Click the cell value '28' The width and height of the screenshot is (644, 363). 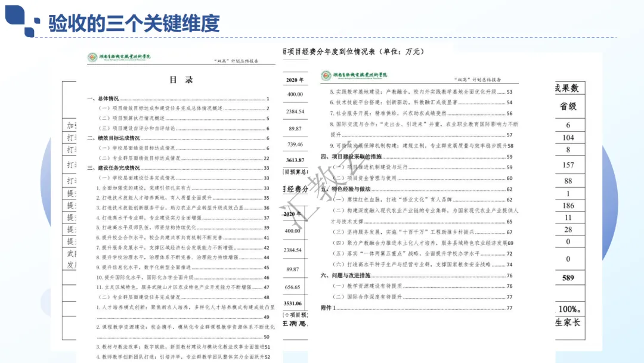click(x=568, y=230)
